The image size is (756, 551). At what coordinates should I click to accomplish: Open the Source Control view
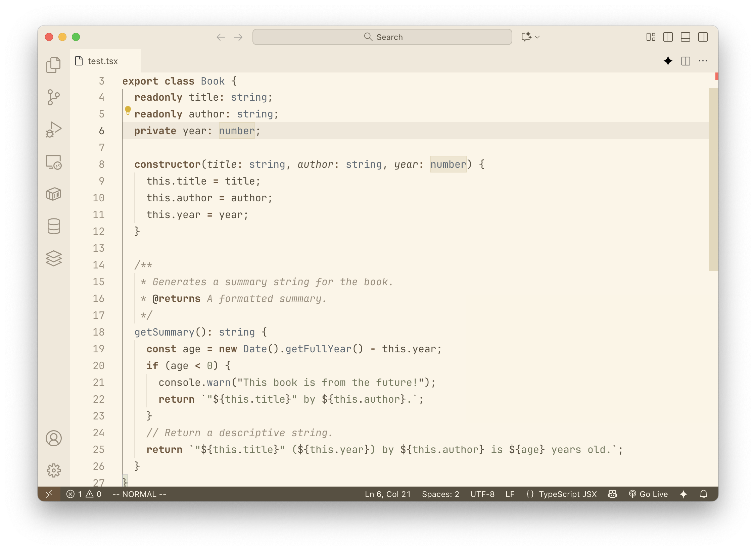pos(53,97)
